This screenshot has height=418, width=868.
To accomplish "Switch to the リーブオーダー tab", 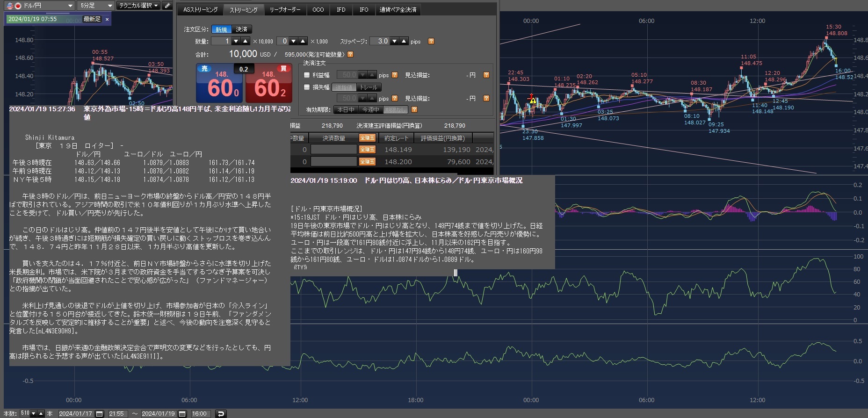I will [285, 10].
